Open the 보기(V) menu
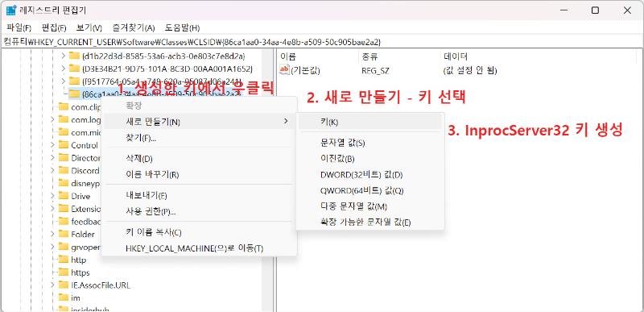 tap(89, 28)
